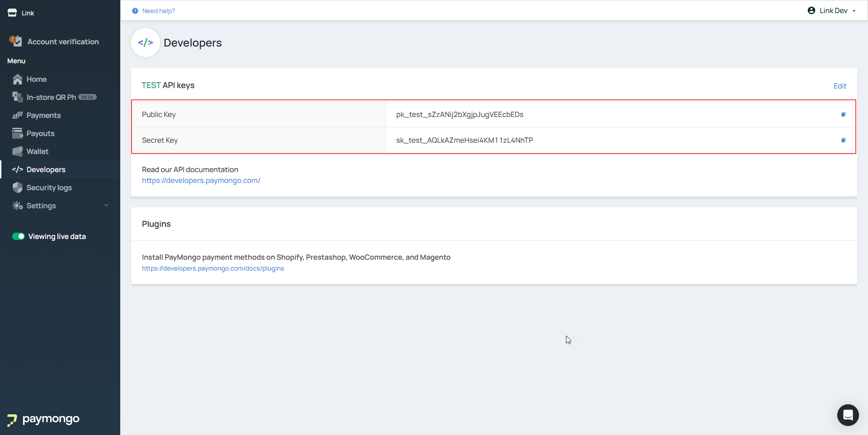Open Account verification from the sidebar
This screenshot has width=868, height=435.
[63, 42]
